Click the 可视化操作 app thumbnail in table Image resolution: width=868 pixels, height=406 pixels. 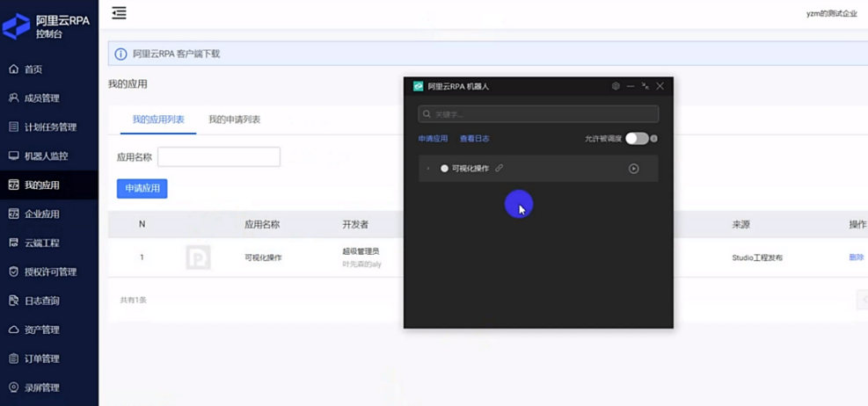pos(198,257)
